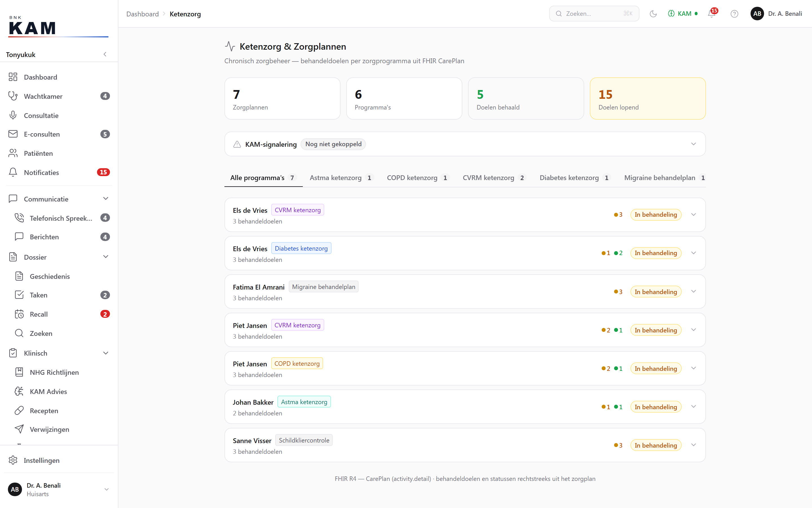Expand Fatima El Amrani Migraine plan
This screenshot has height=508, width=812.
pyautogui.click(x=465, y=292)
